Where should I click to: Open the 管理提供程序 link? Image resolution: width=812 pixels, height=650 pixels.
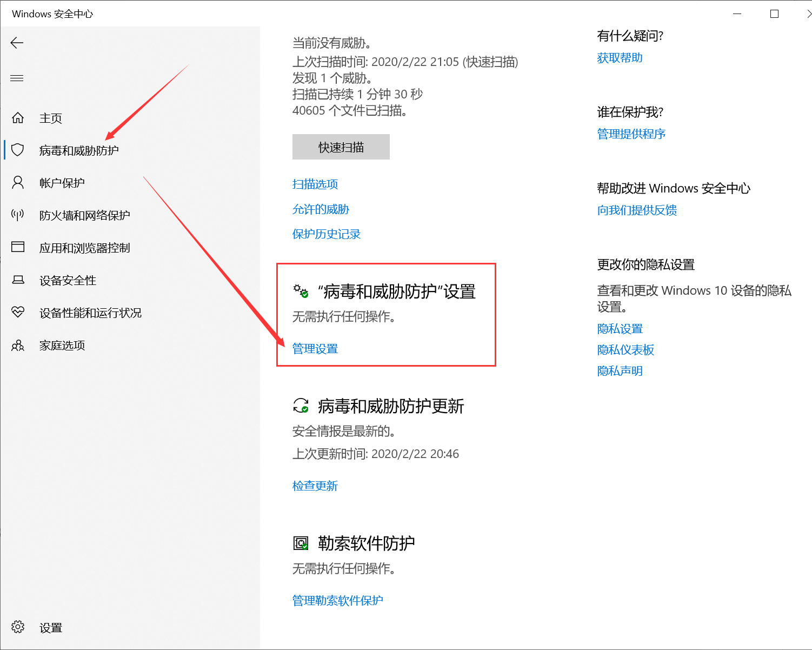point(631,134)
